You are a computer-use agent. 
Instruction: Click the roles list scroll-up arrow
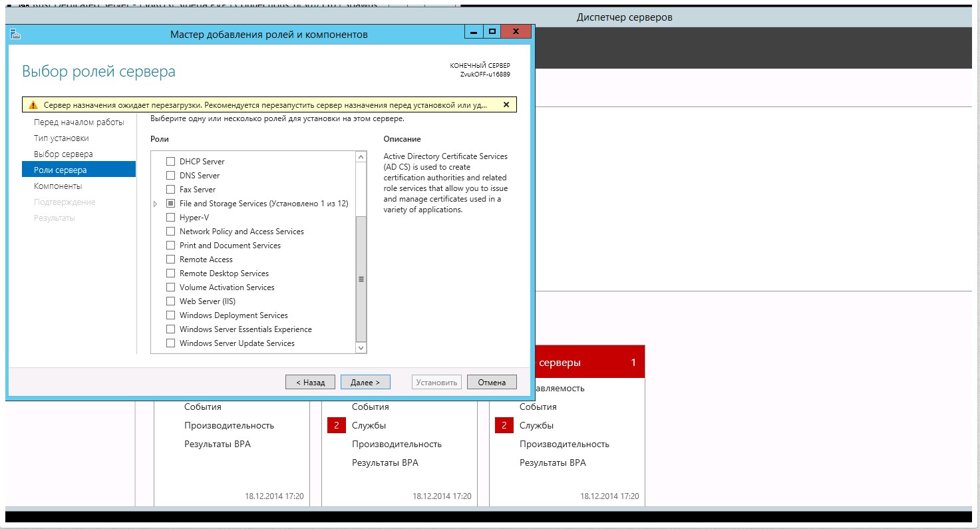(361, 157)
